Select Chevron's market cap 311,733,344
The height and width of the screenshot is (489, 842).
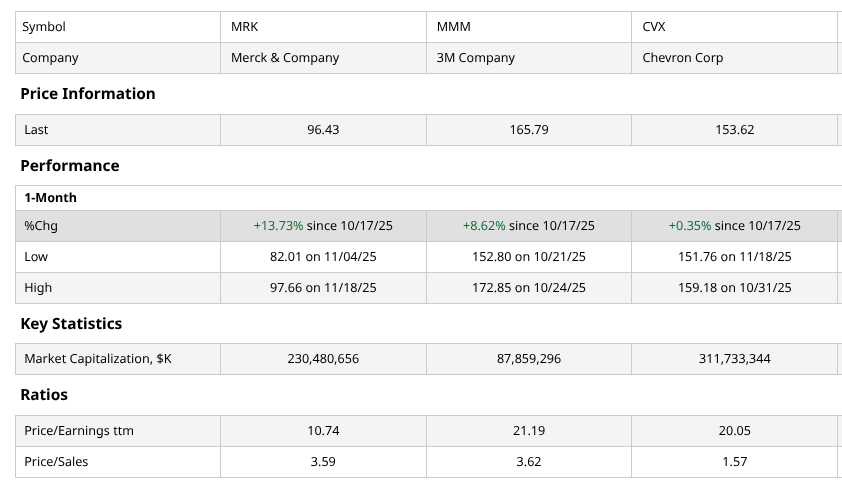coord(734,359)
